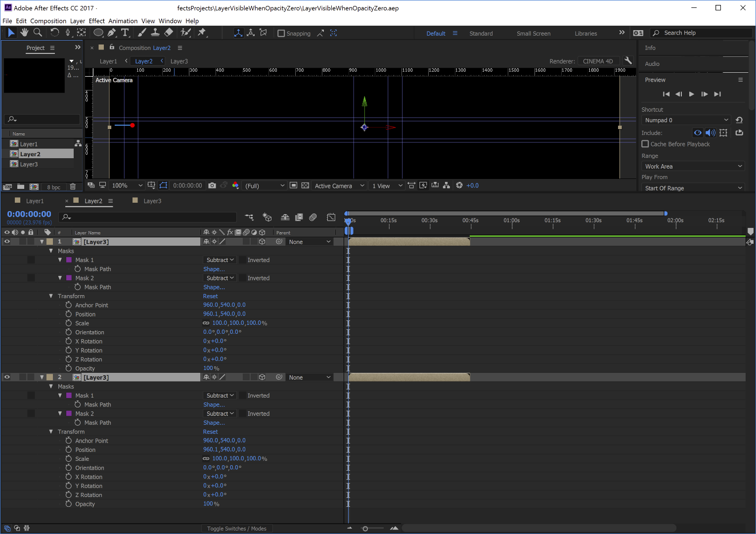Adjust the timeline zoom slider at the bottom
The image size is (756, 534).
pos(366,528)
